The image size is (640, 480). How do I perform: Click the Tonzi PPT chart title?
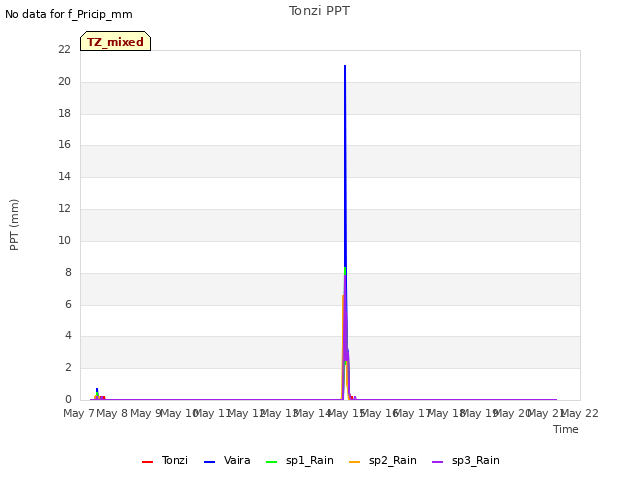(319, 11)
